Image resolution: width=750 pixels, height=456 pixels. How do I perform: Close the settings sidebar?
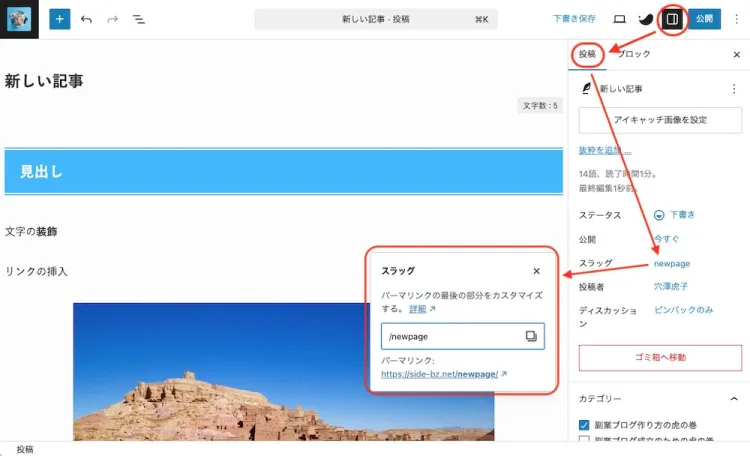coord(737,55)
